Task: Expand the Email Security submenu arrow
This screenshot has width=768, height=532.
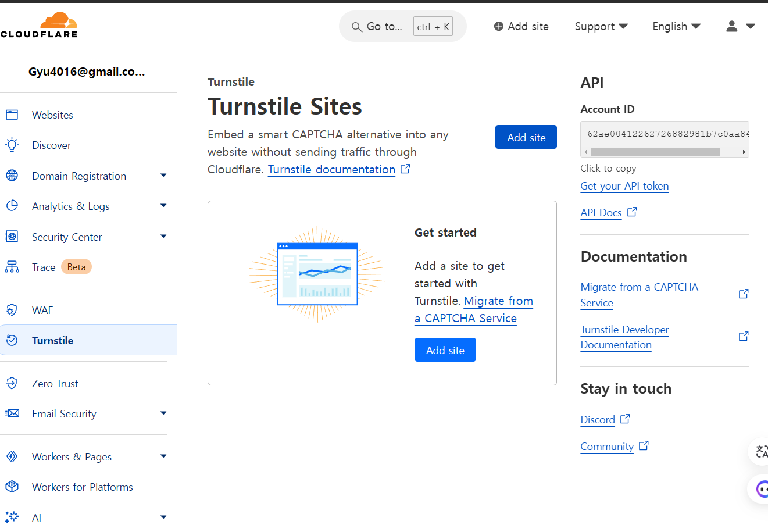Action: pyautogui.click(x=163, y=413)
